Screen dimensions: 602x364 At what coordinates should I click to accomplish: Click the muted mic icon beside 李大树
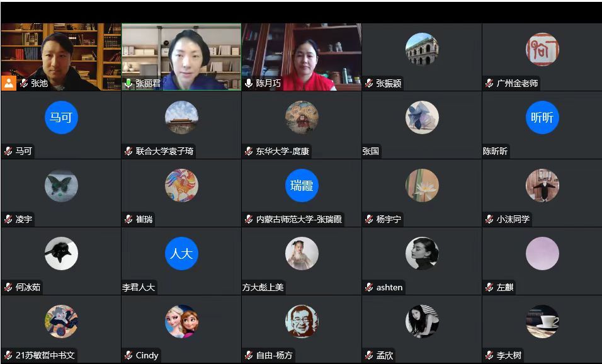click(x=489, y=355)
